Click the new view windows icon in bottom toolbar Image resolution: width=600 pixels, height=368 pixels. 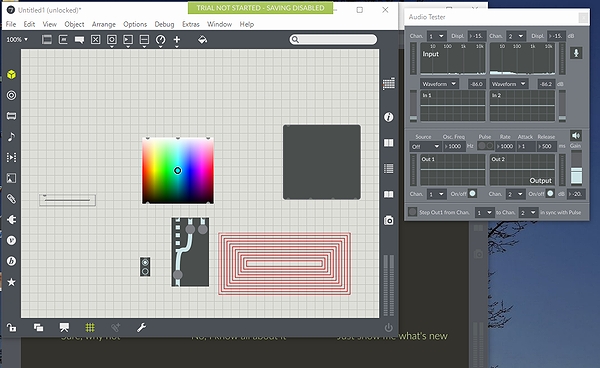(x=38, y=327)
